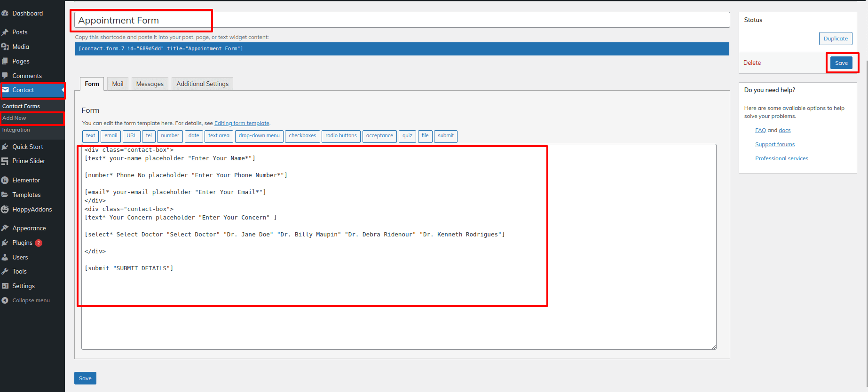The width and height of the screenshot is (868, 392).
Task: Click the Add New submenu item
Action: pos(15,118)
